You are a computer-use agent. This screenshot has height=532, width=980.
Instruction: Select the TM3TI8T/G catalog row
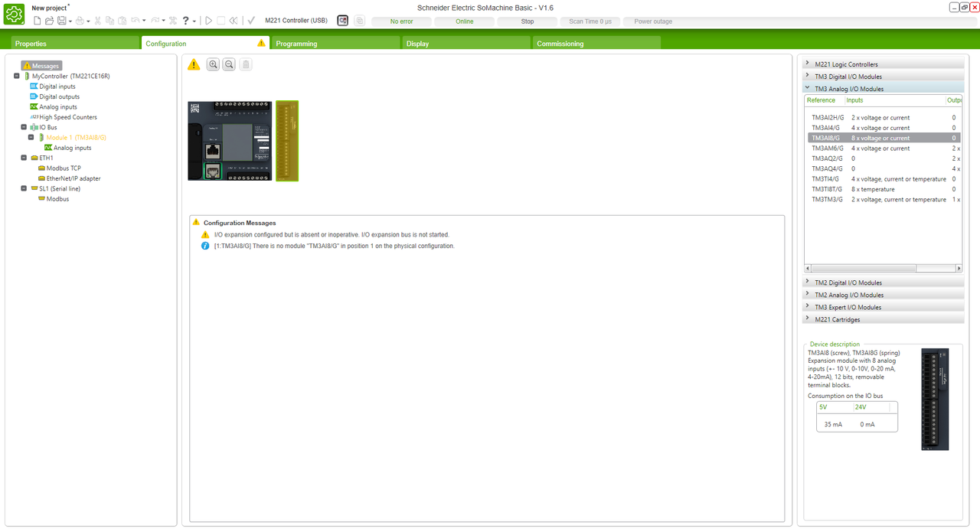point(884,189)
